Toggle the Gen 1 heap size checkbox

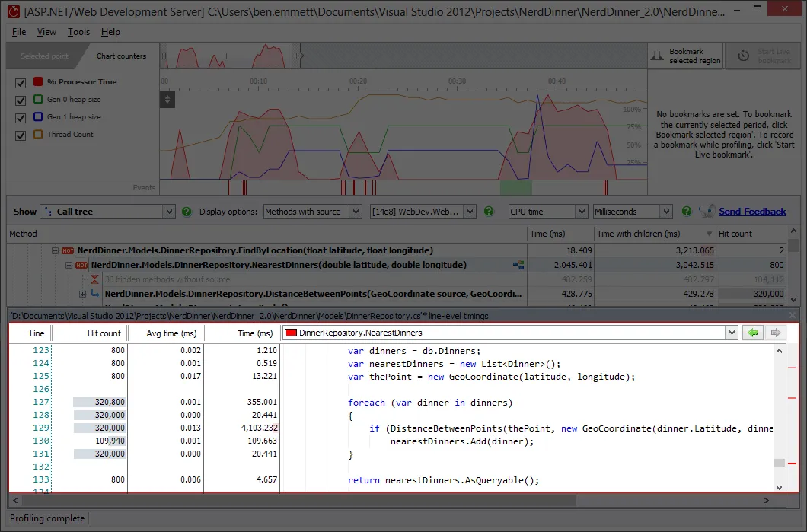point(21,118)
